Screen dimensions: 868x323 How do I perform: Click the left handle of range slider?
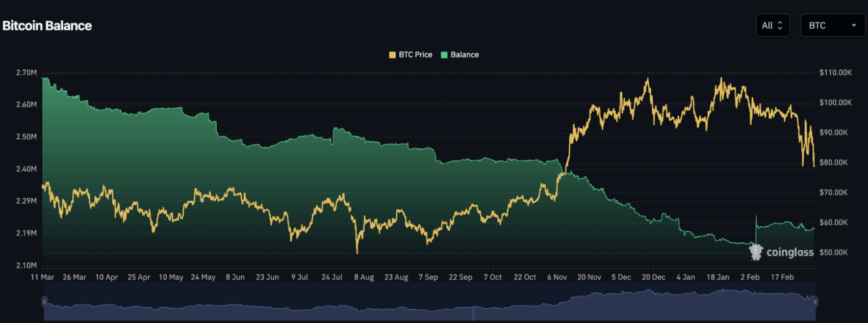[x=44, y=302]
